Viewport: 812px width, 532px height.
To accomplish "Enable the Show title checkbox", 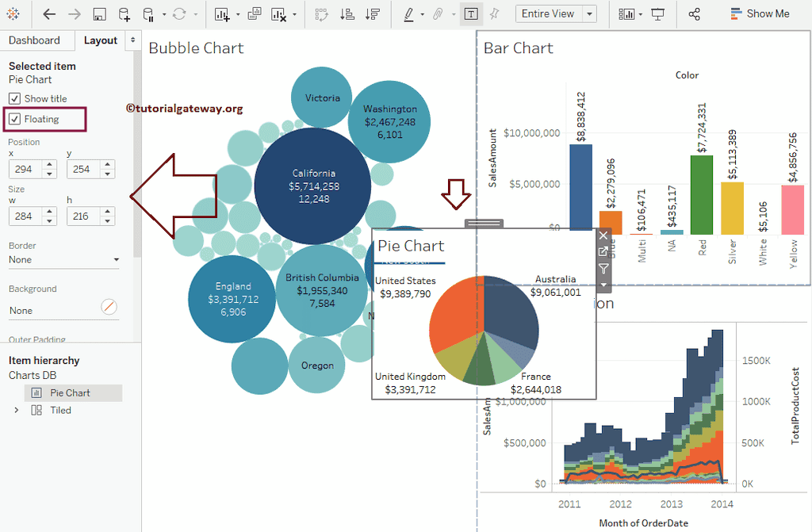I will tap(15, 98).
